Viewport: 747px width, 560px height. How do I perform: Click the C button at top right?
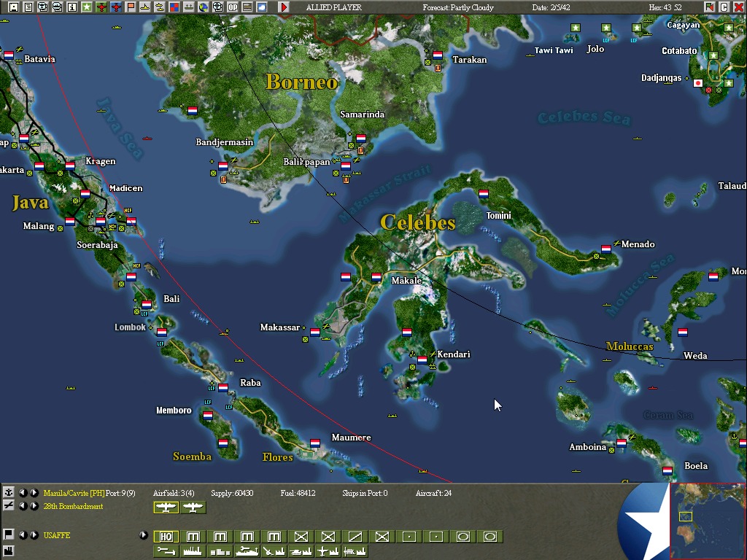click(x=724, y=7)
